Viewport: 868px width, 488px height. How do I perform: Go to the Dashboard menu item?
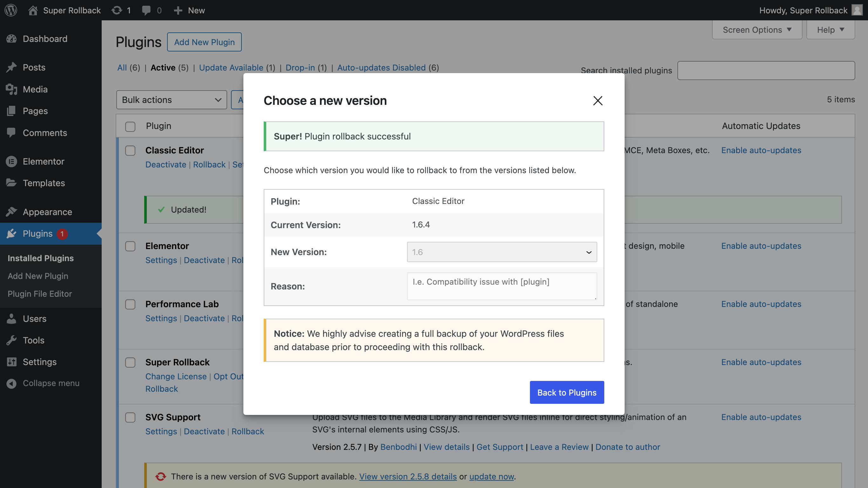click(x=45, y=39)
